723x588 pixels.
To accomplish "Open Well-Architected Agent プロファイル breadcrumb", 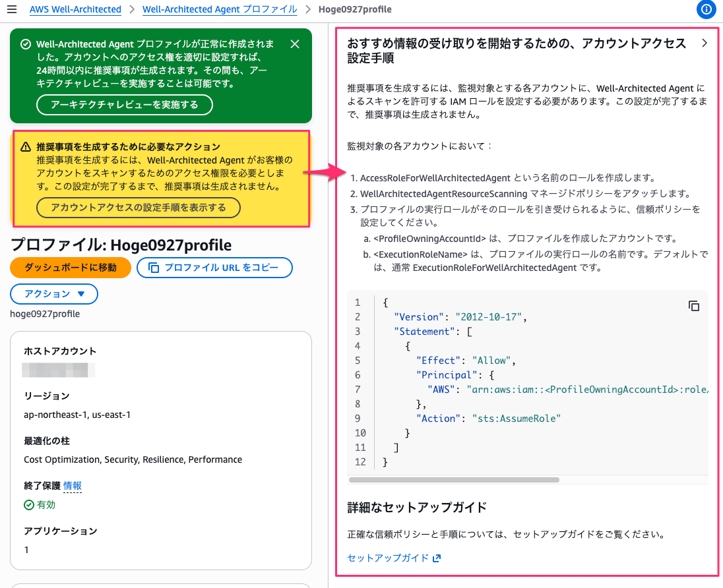I will pos(220,9).
